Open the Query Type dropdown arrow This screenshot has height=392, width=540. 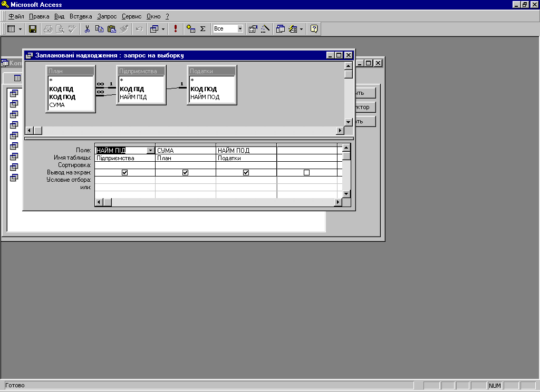tap(163, 30)
